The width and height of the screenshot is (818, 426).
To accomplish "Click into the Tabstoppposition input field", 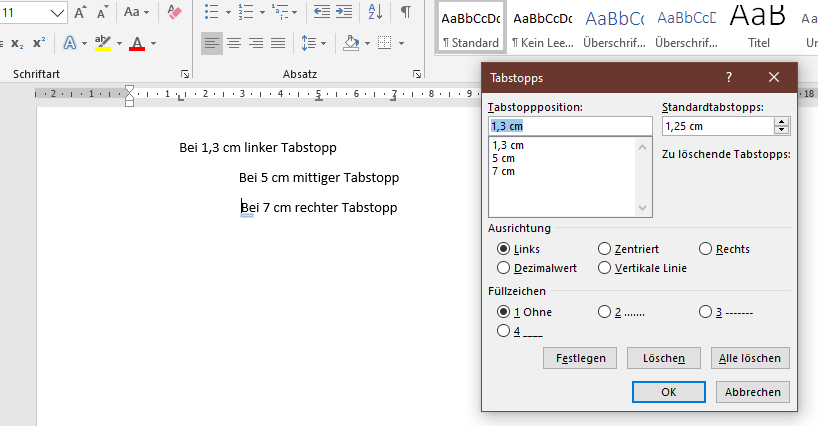I will point(570,126).
